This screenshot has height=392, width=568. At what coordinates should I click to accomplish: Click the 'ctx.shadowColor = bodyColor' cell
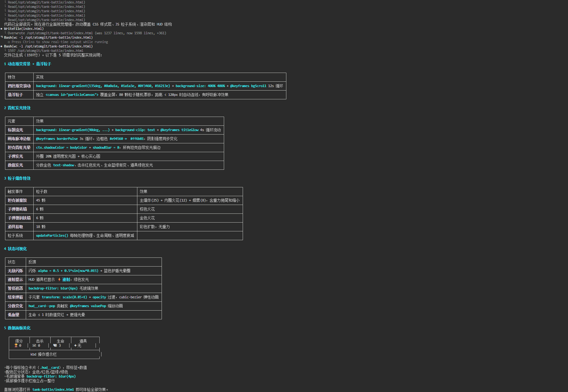(129, 147)
